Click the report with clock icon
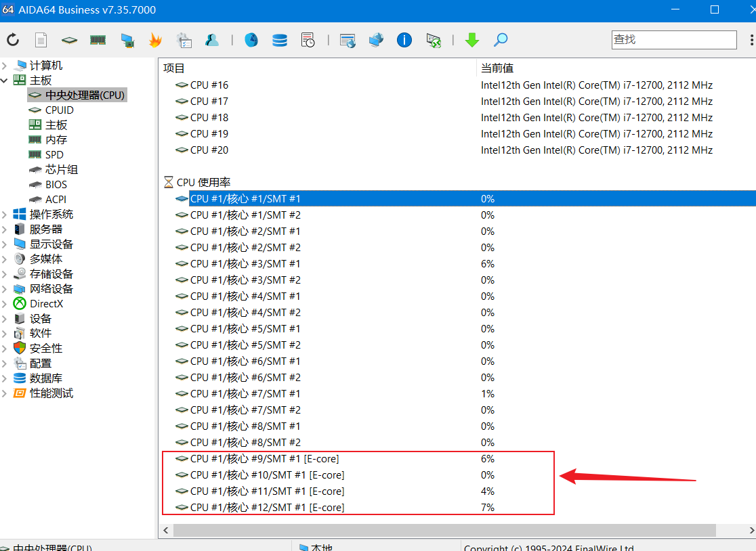The width and height of the screenshot is (756, 551). 308,40
